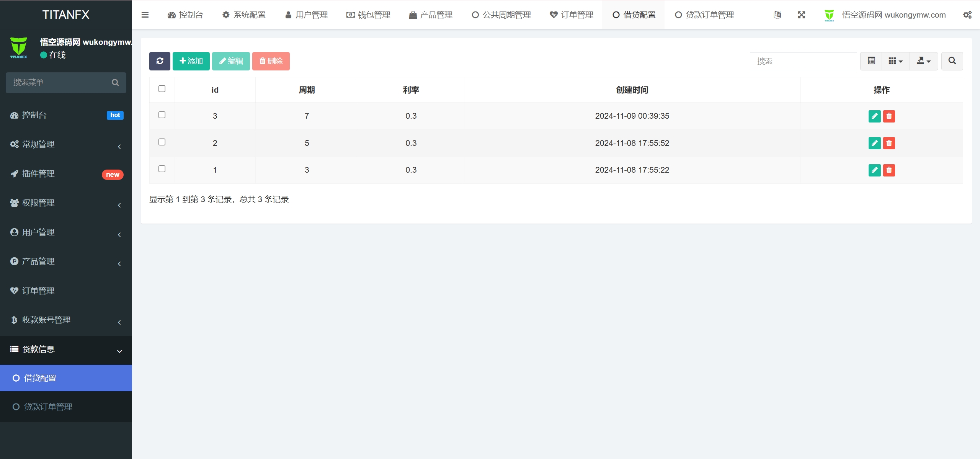Switch to the 贷款订单管理 top tab

[704, 15]
